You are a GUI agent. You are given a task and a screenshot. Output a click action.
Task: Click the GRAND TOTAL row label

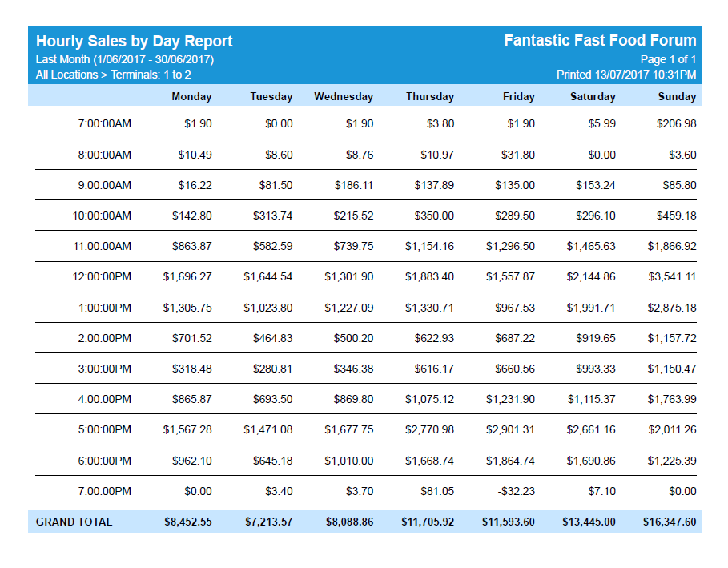point(74,522)
